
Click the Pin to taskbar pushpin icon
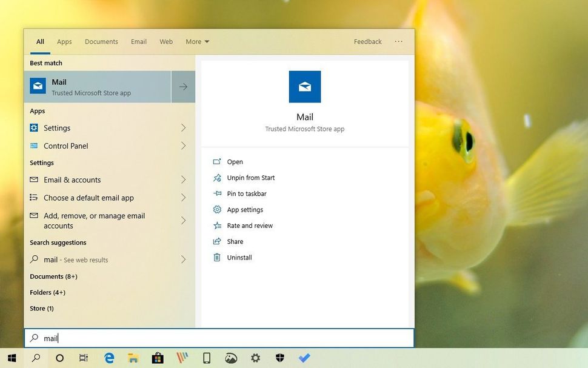[217, 193]
